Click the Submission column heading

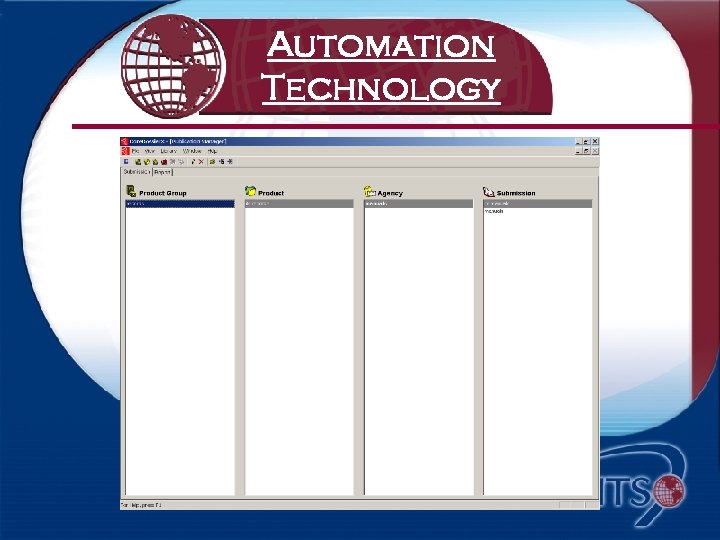(x=516, y=193)
